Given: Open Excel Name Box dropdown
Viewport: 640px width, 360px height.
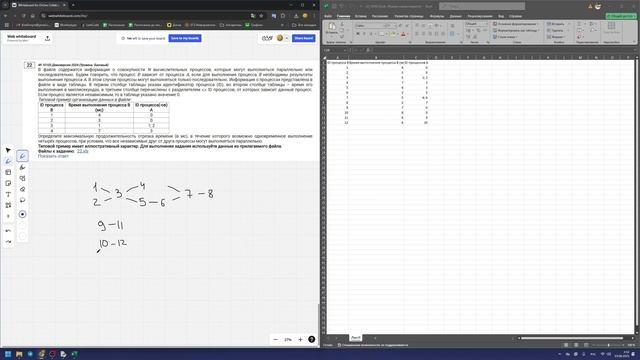Looking at the screenshot, I should (345, 50).
